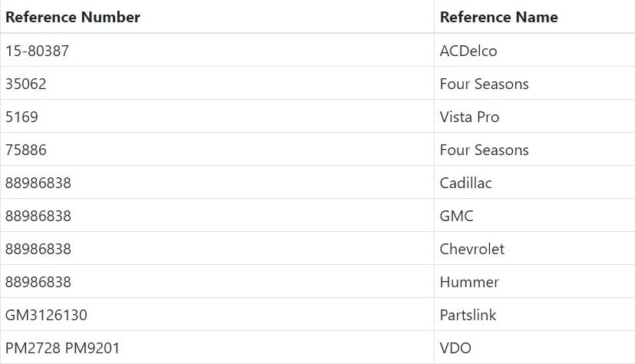Viewport: 635px width, 364px height.
Task: Select the GMC reference name
Action: point(456,216)
